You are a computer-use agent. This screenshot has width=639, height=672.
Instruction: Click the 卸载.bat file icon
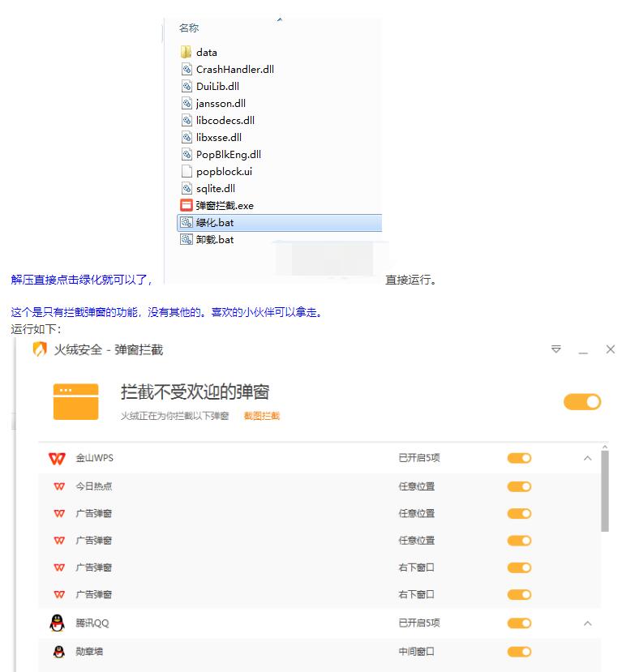tap(187, 240)
